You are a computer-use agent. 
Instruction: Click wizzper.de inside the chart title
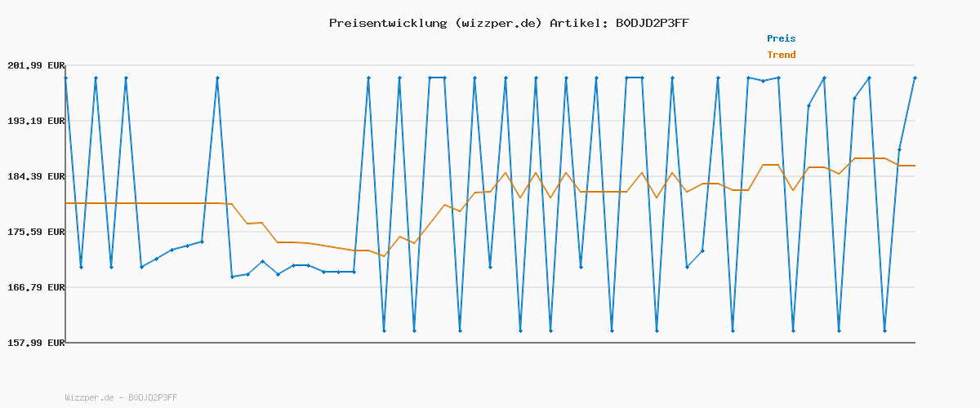pos(497,23)
